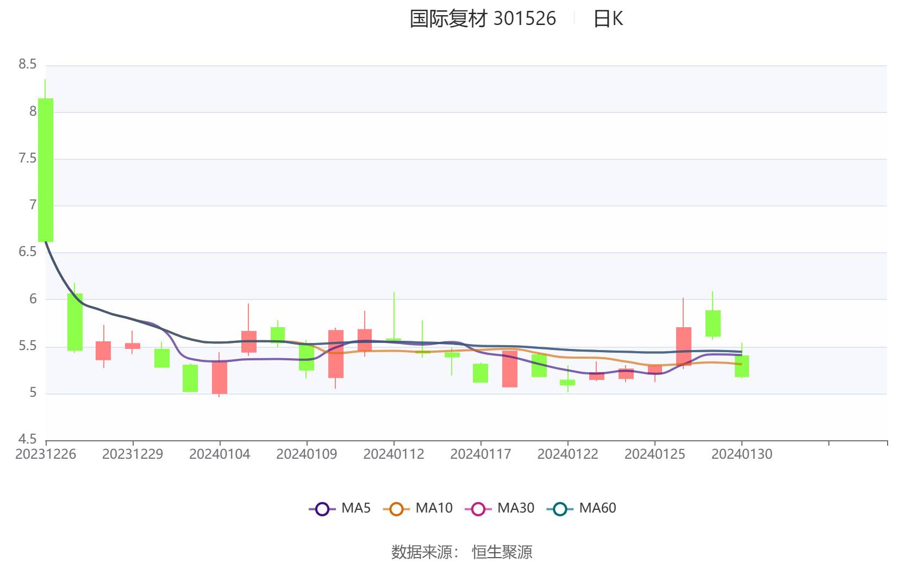The width and height of the screenshot is (924, 562).
Task: Select the red candlestick after 20240117
Action: (510, 370)
